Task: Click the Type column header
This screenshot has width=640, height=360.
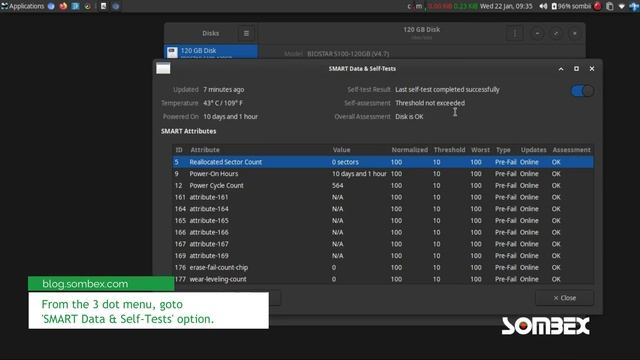Action: coord(503,150)
